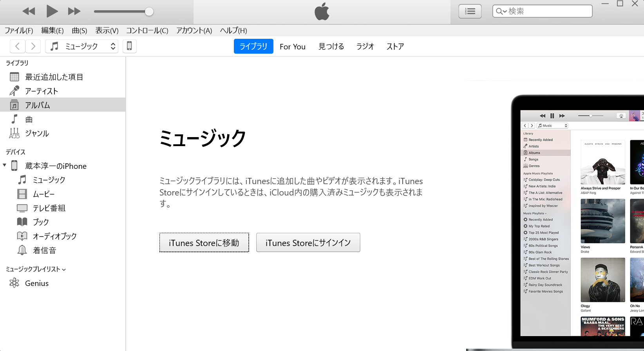The height and width of the screenshot is (351, 644).
Task: Start playback with the play button
Action: (52, 11)
